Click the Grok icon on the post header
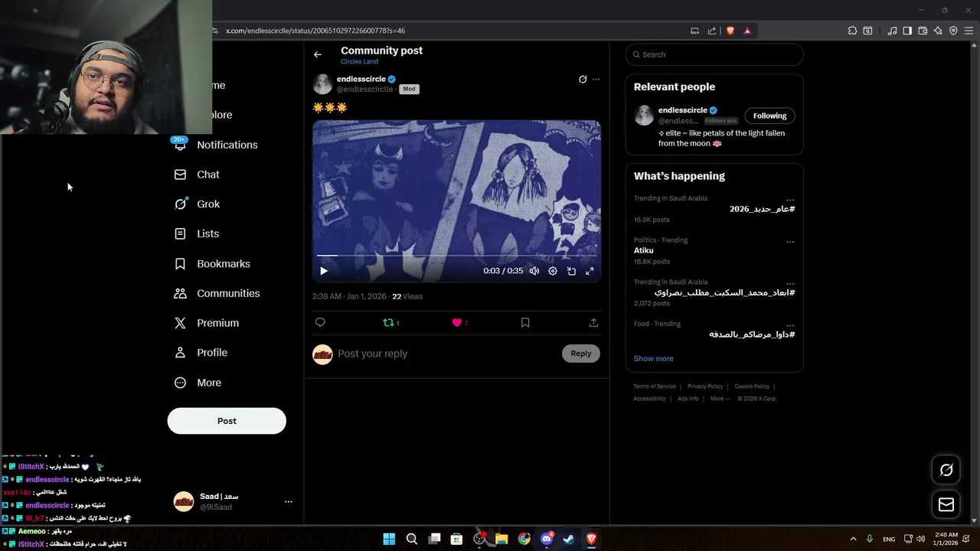 click(x=583, y=79)
